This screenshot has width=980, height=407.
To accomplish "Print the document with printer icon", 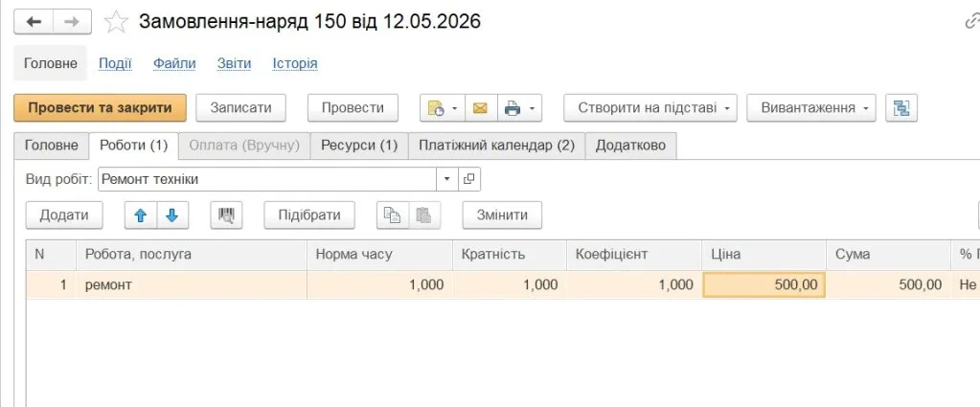I will 513,108.
